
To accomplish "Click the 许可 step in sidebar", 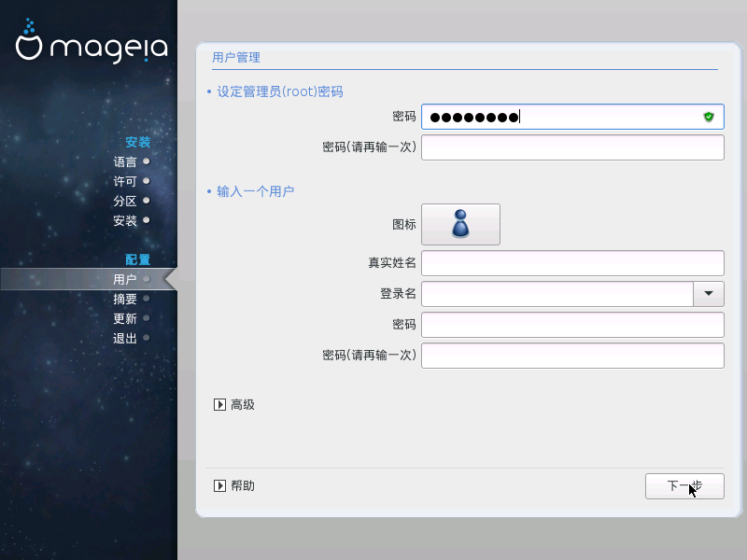I will pos(125,181).
